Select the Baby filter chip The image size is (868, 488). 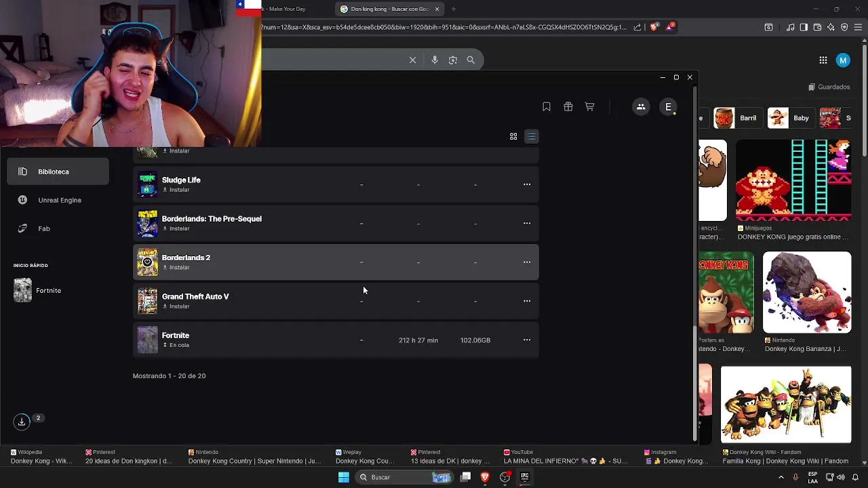[791, 118]
